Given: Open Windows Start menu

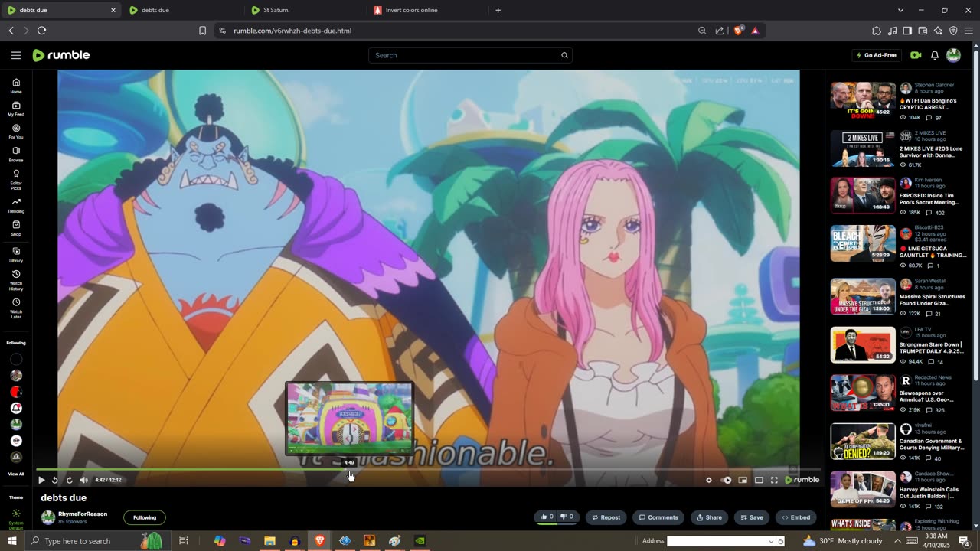Looking at the screenshot, I should pos(11,541).
